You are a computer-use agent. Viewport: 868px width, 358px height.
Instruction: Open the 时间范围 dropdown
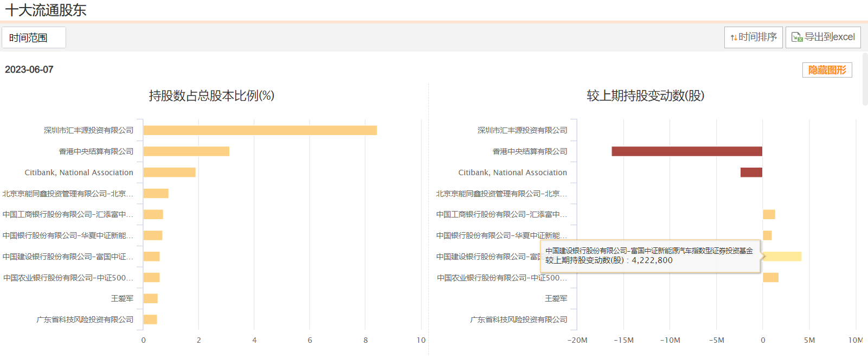pyautogui.click(x=34, y=37)
